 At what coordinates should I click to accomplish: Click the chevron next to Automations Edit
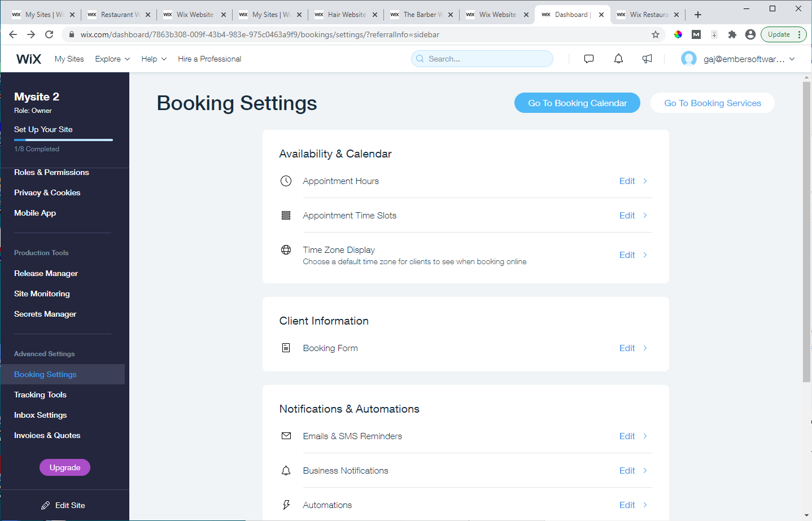(x=645, y=505)
